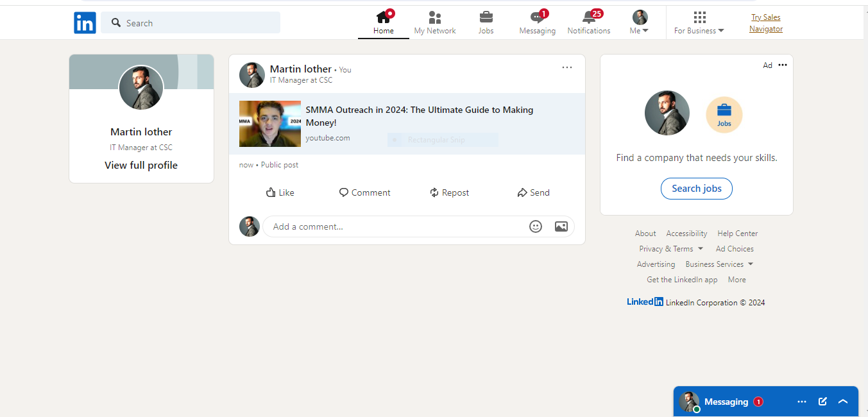Open the Advertising footer link
868x417 pixels.
click(x=656, y=264)
